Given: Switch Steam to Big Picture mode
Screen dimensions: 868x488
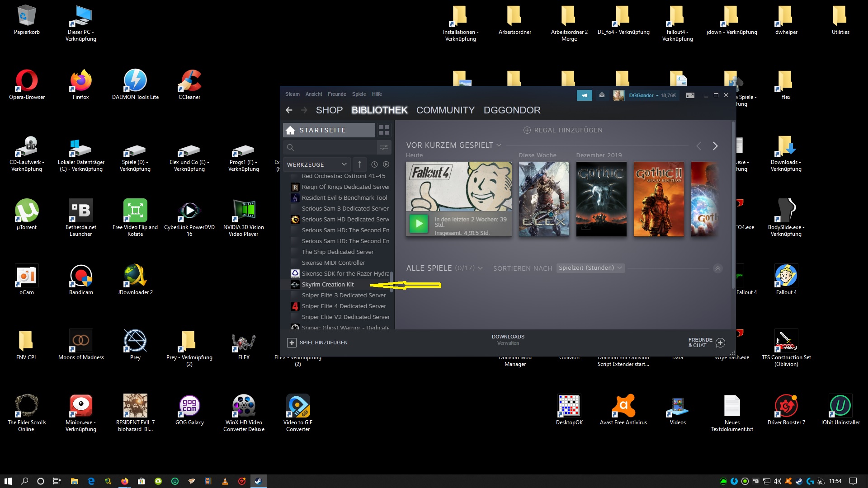Looking at the screenshot, I should point(690,95).
